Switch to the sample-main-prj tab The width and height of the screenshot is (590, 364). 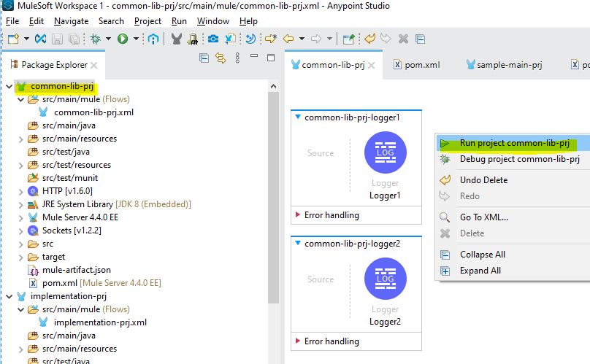tap(508, 65)
